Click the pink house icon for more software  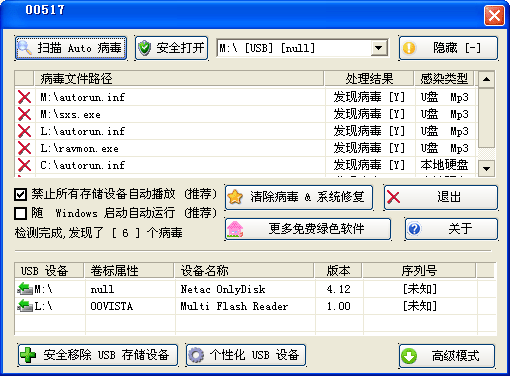235,229
